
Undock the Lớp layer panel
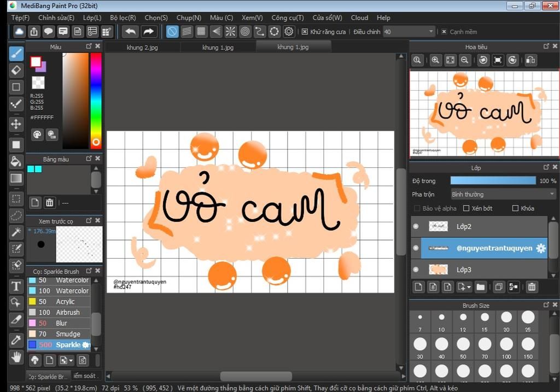point(546,167)
